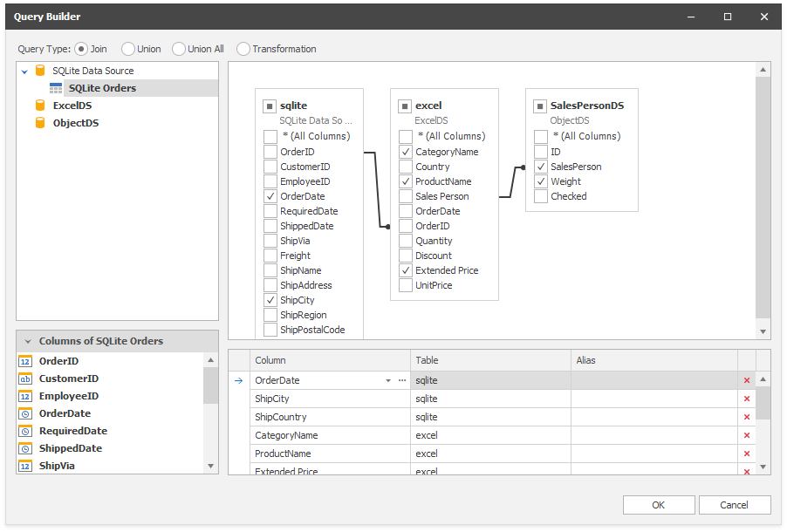The width and height of the screenshot is (787, 532).
Task: Click the ObjectDS data source icon
Action: click(x=38, y=122)
